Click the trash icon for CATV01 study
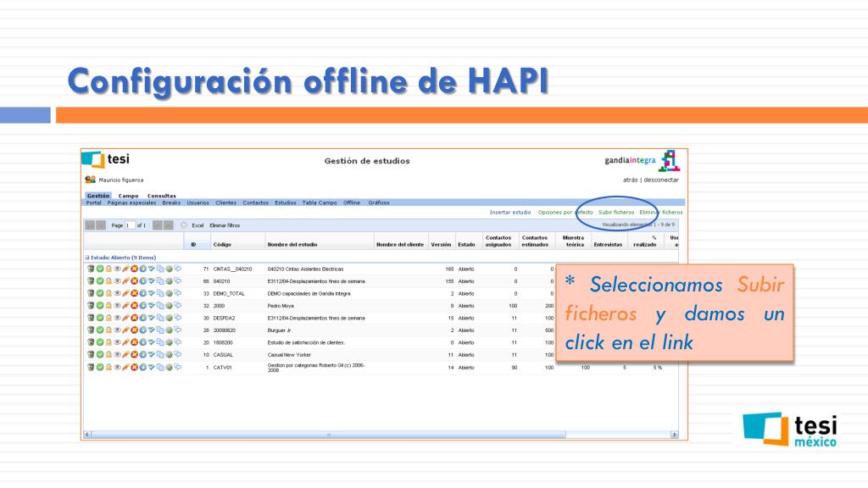 [91, 367]
